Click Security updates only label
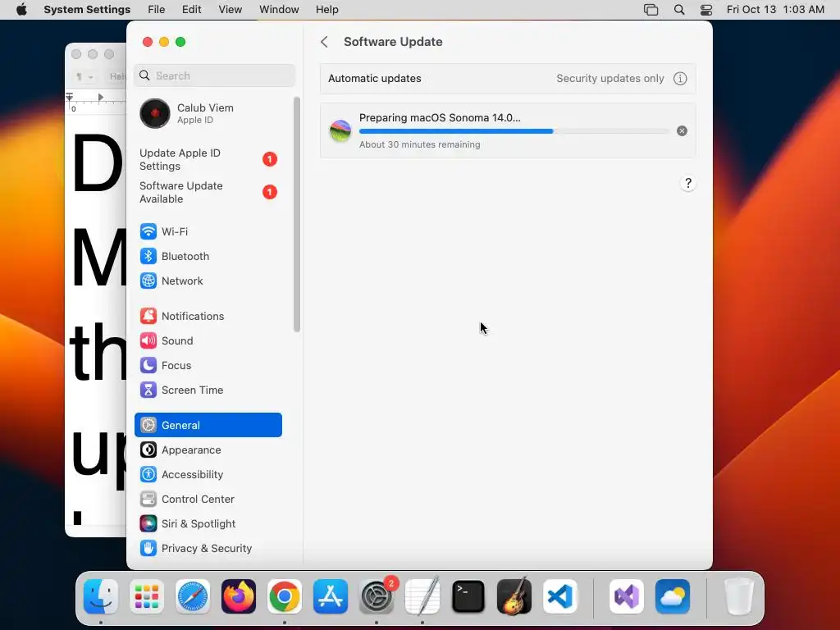The width and height of the screenshot is (840, 630). click(610, 78)
